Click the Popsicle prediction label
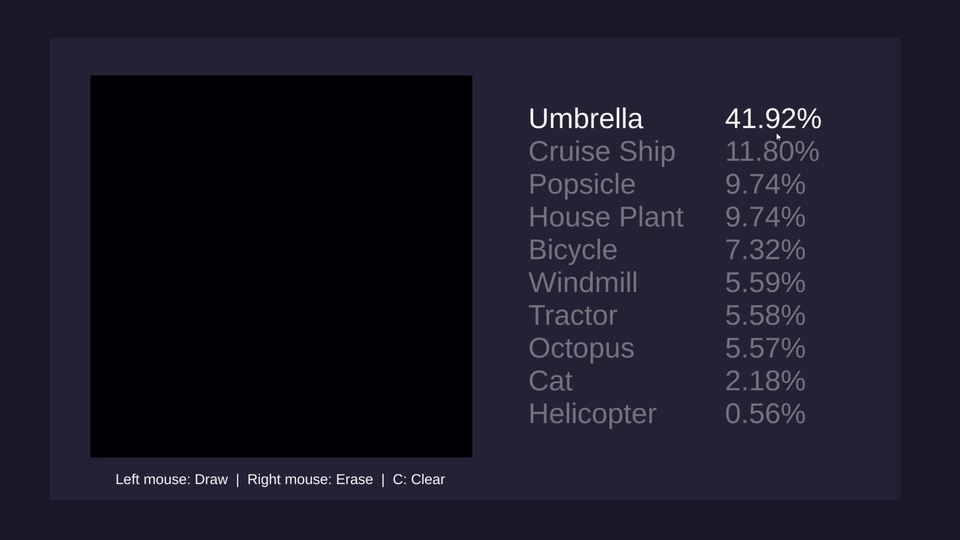Screen dimensions: 960x540 581,185
